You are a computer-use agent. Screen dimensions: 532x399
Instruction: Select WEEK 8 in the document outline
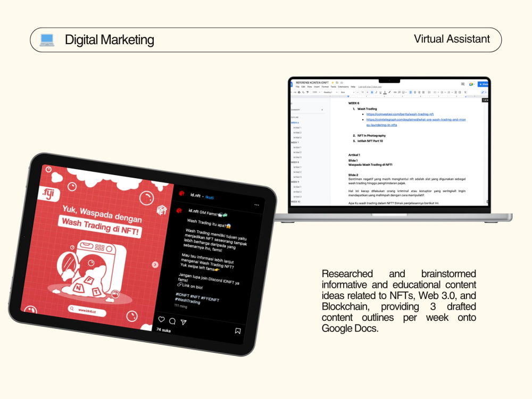tap(295, 162)
